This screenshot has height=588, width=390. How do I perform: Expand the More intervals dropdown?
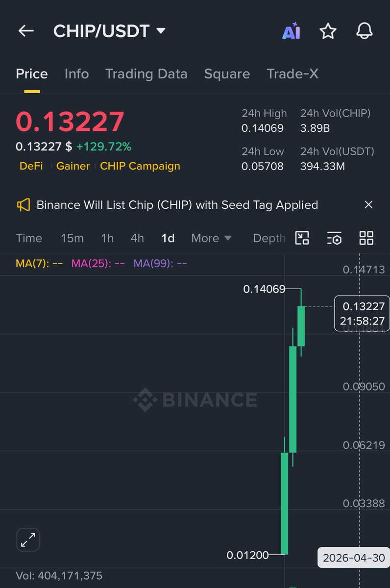211,238
